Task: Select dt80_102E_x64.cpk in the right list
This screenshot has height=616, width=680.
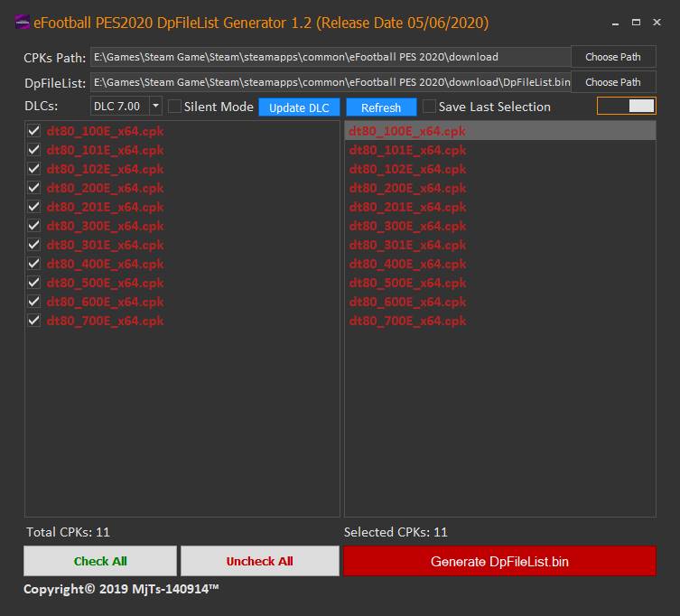Action: [x=500, y=169]
